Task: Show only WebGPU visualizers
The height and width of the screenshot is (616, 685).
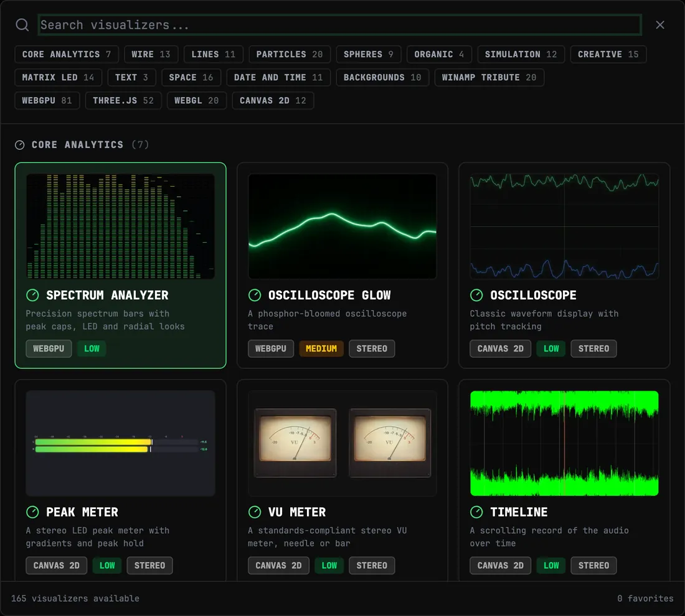Action: [47, 100]
